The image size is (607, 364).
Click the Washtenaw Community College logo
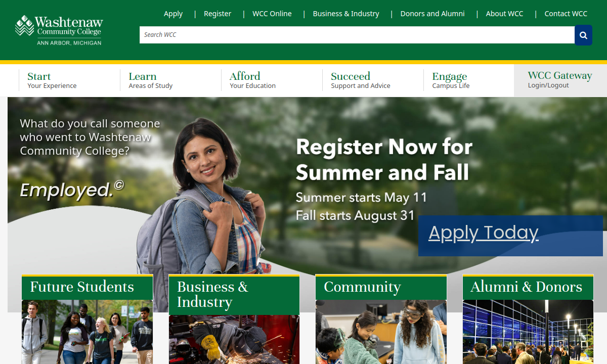(59, 30)
